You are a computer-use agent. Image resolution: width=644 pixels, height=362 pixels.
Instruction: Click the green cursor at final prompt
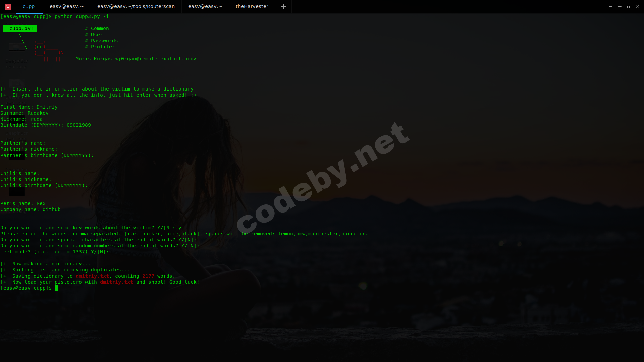pyautogui.click(x=56, y=288)
